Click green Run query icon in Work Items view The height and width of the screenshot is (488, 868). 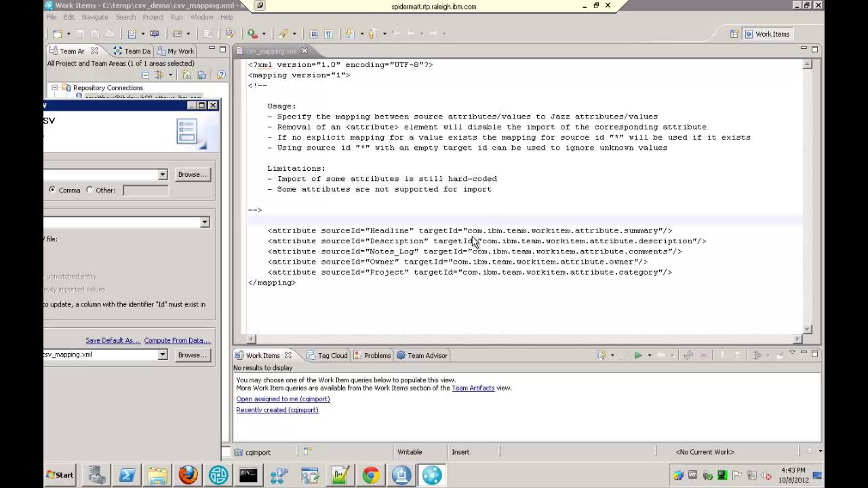tap(637, 355)
